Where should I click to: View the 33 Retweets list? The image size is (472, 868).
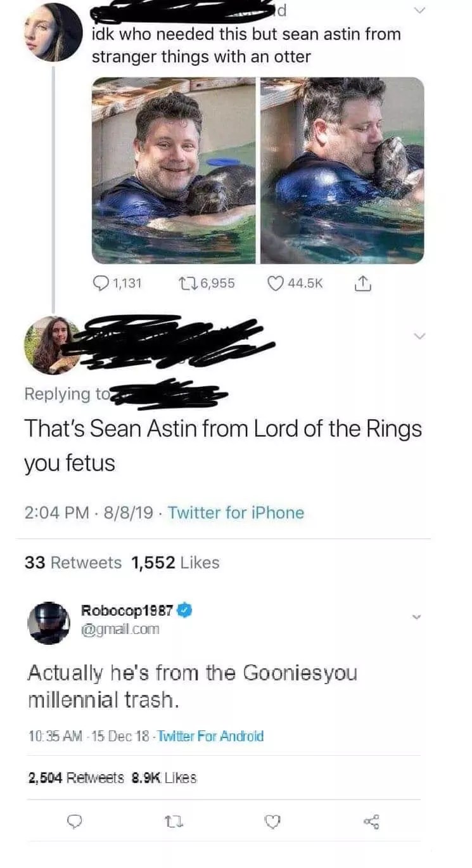[x=73, y=562]
